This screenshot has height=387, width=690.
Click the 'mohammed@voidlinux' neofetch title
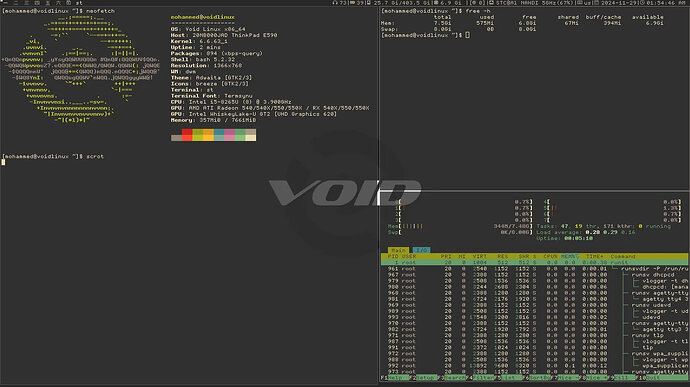(202, 17)
